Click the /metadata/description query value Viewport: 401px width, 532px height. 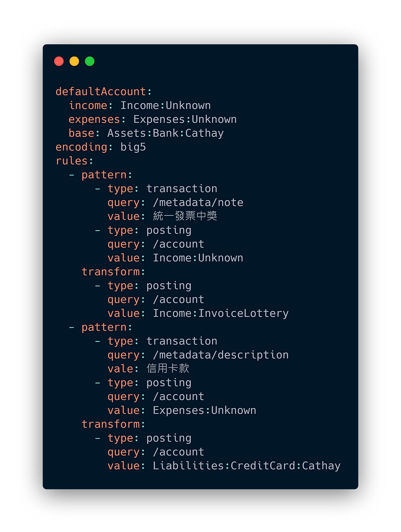tap(221, 355)
